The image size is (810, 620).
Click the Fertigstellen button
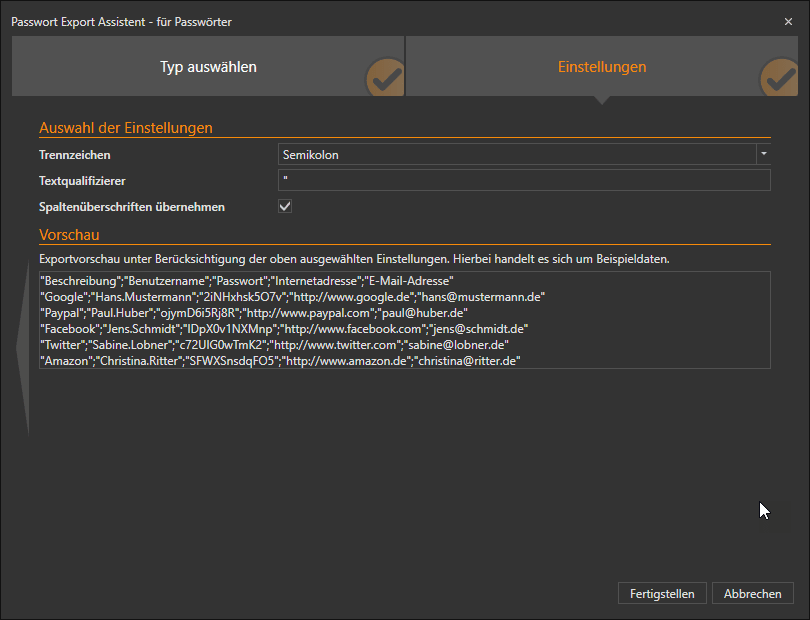click(662, 593)
